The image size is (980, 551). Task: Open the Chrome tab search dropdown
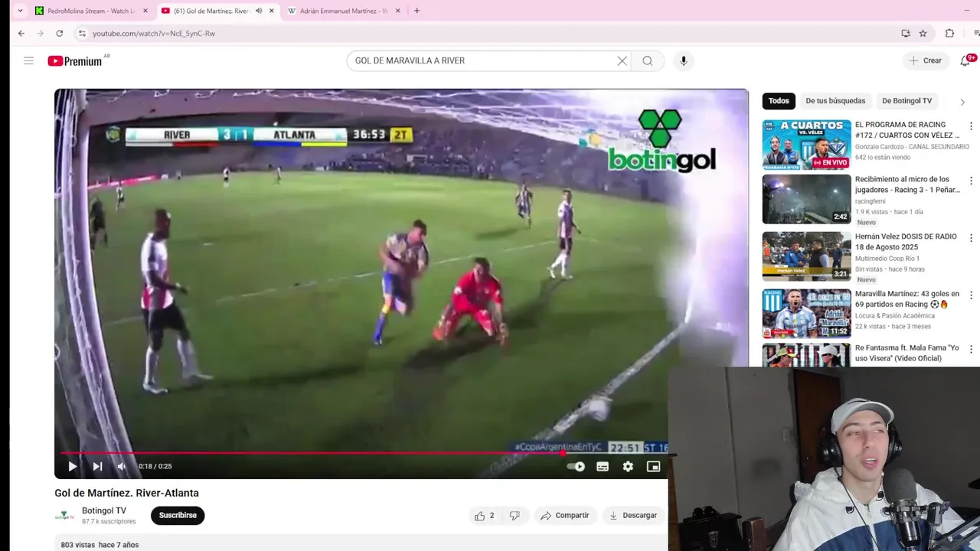[x=20, y=11]
